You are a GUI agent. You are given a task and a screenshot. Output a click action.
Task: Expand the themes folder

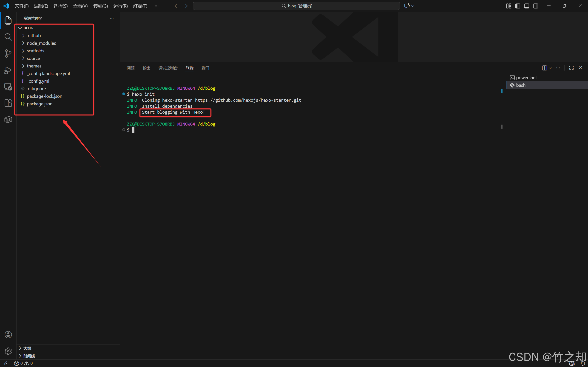[x=34, y=66]
